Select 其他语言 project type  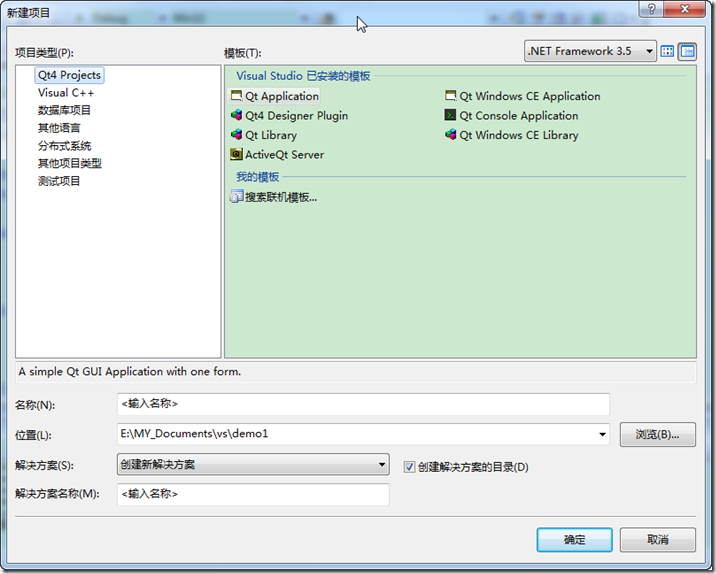click(x=59, y=128)
